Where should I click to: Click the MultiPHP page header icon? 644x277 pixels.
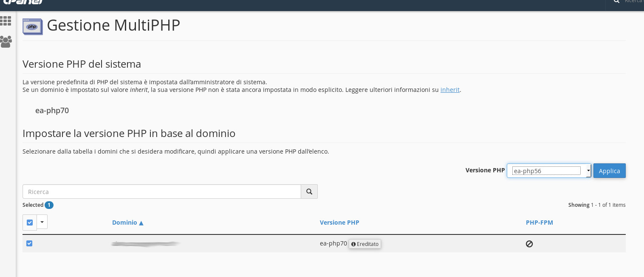point(32,26)
